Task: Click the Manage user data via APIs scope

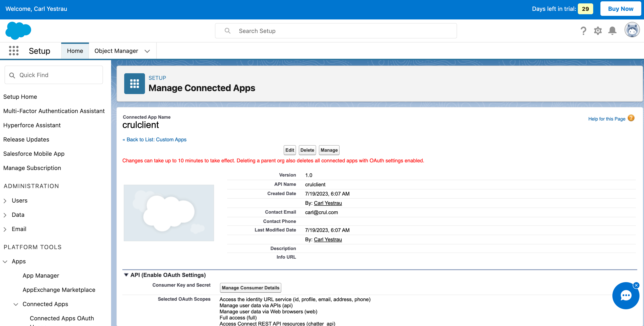Action: coord(256,305)
